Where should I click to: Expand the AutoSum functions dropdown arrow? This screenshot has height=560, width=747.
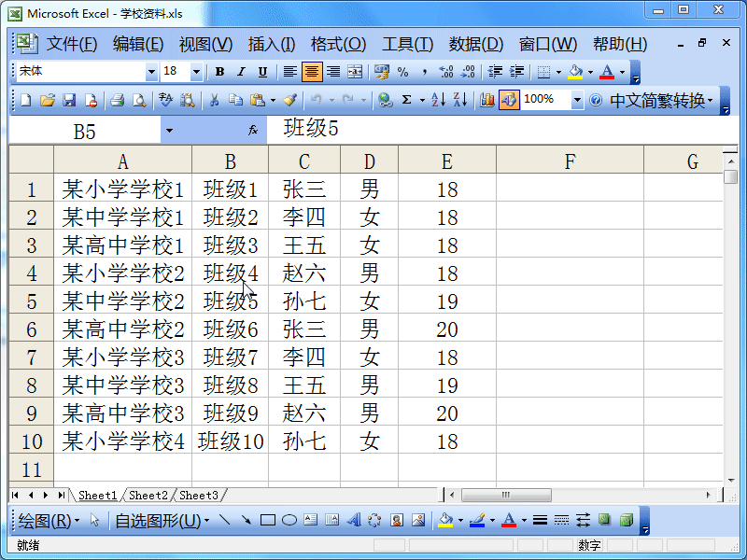[x=422, y=101]
